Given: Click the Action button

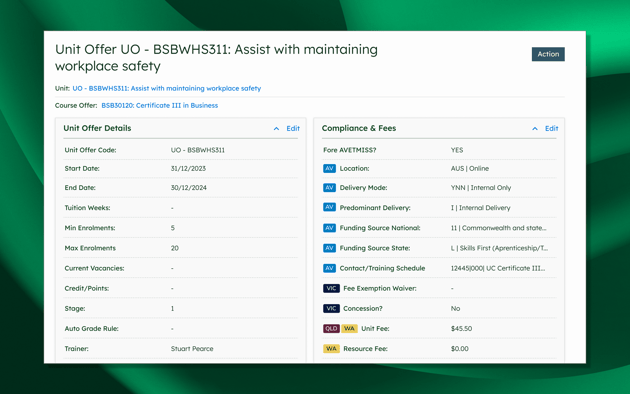Looking at the screenshot, I should (548, 54).
